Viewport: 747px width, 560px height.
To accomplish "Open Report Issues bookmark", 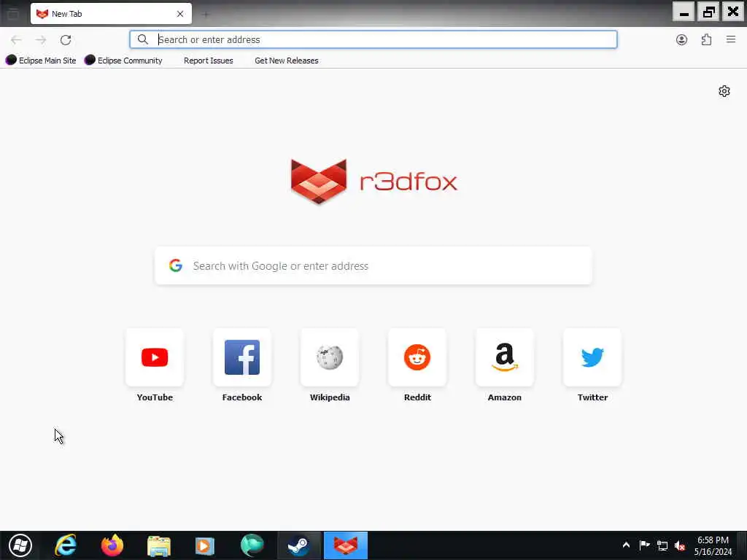I will [x=208, y=61].
